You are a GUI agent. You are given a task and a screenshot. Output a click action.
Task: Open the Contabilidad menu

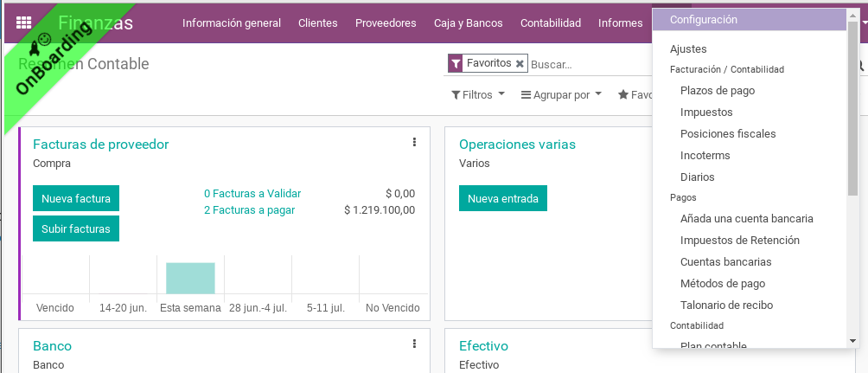pyautogui.click(x=551, y=23)
